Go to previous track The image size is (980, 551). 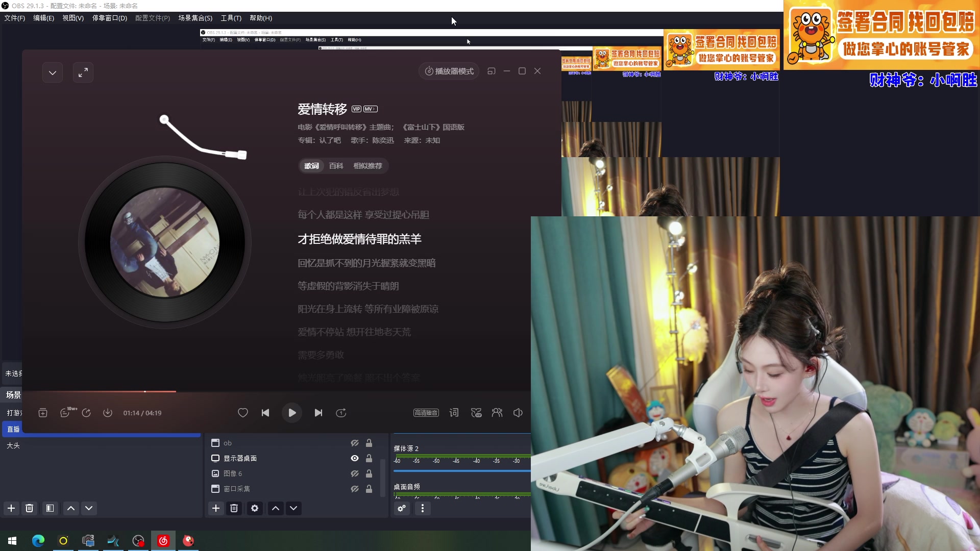265,413
